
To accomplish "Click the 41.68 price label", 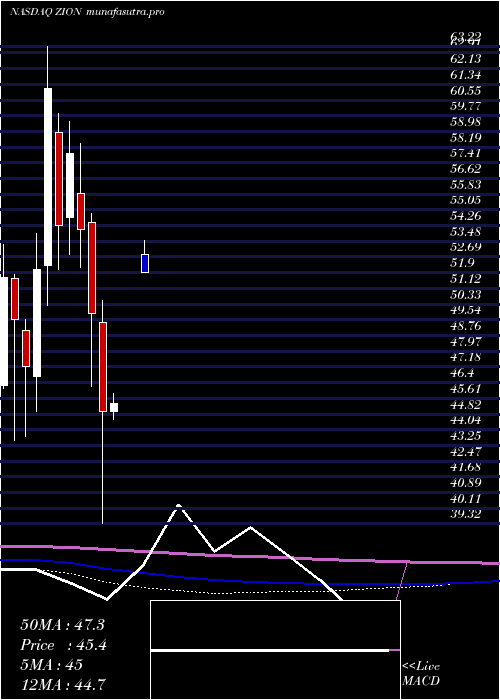I will click(466, 467).
